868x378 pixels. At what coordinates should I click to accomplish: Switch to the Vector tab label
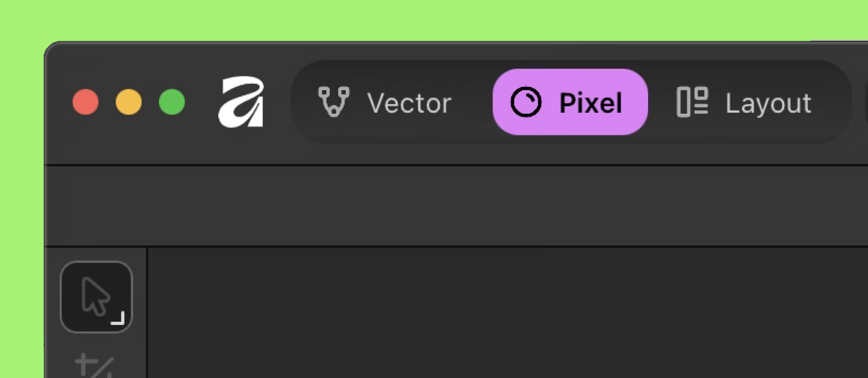click(409, 103)
